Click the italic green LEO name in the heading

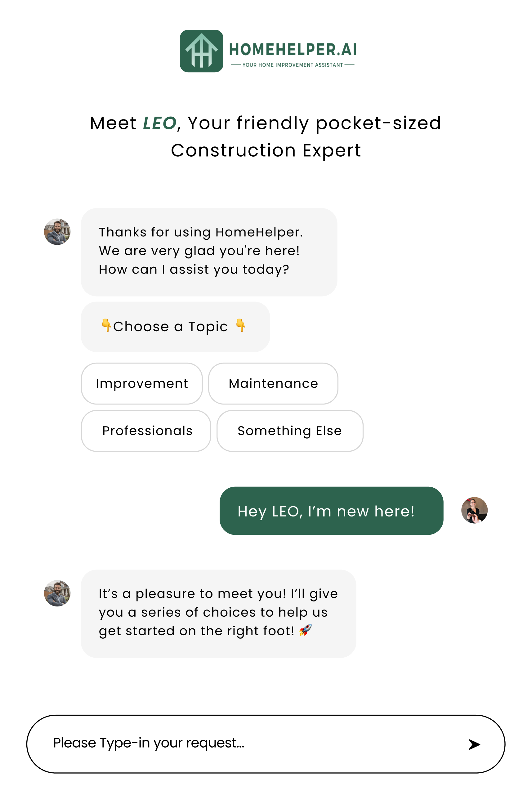point(159,123)
